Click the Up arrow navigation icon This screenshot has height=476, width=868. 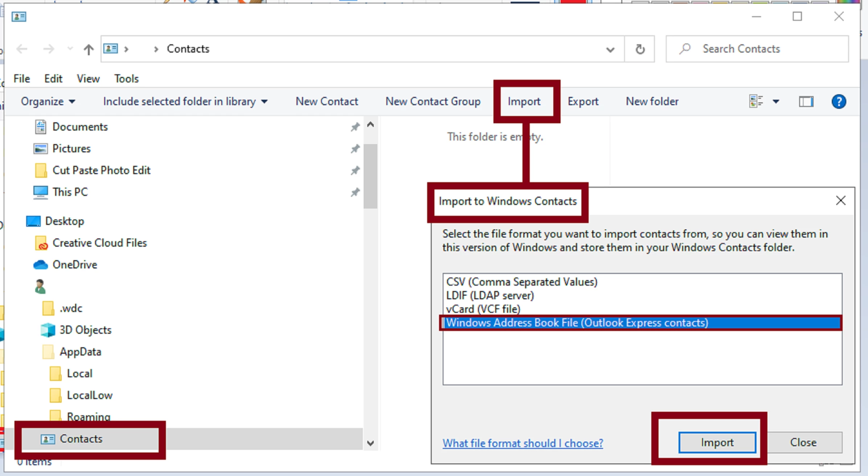pos(89,49)
